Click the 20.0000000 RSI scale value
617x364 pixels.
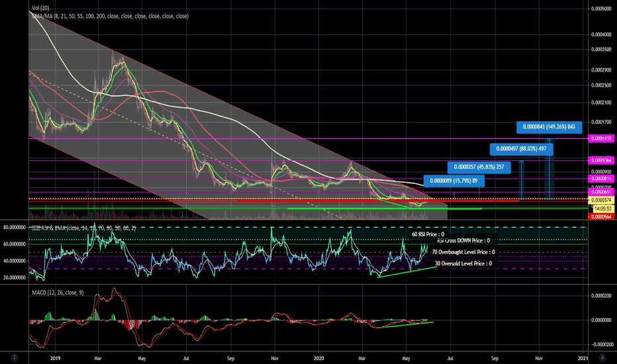point(15,277)
